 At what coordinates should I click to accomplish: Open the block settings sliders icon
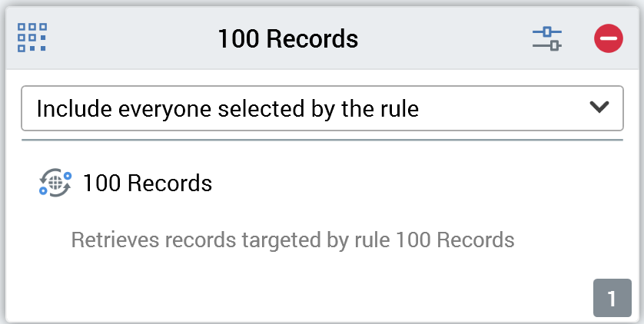click(547, 38)
